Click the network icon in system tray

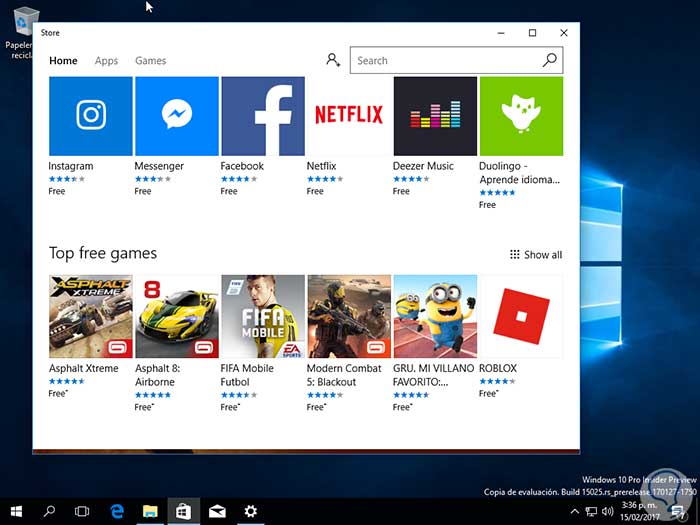point(592,512)
